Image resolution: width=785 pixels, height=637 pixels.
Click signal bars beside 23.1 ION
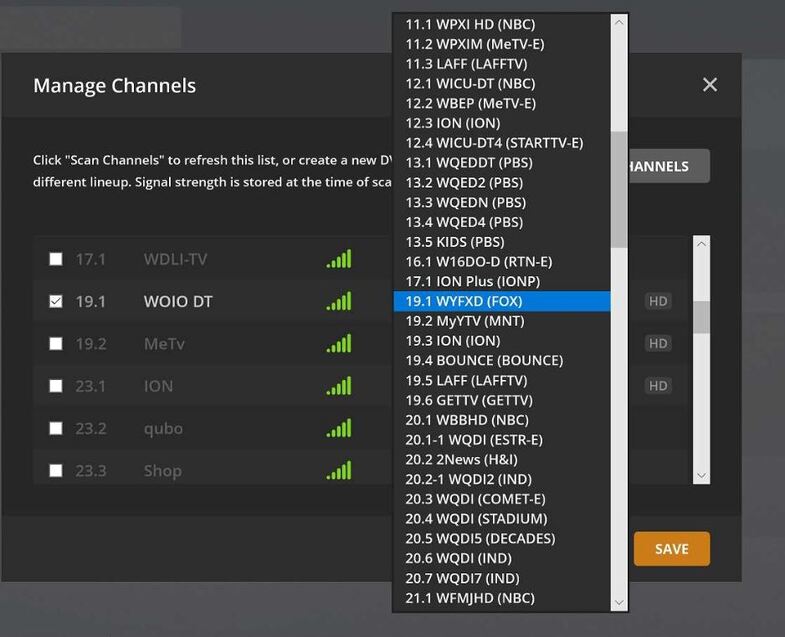click(339, 386)
